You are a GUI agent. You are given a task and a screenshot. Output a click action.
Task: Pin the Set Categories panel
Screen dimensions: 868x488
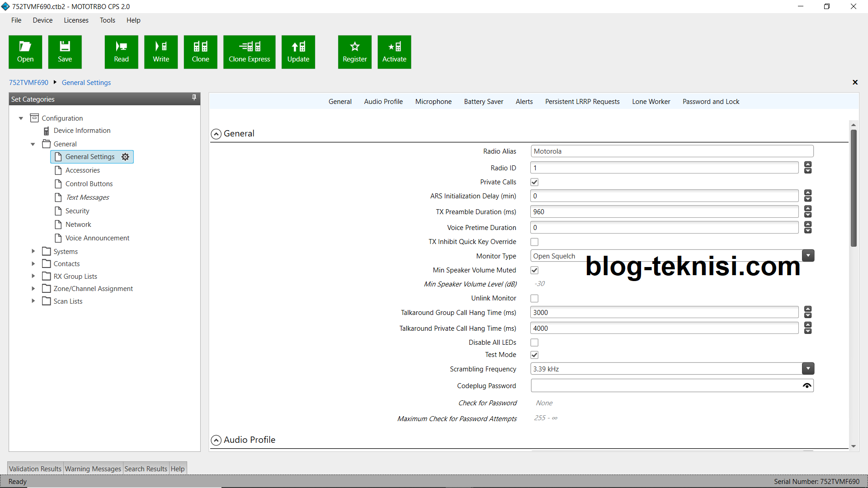point(194,98)
